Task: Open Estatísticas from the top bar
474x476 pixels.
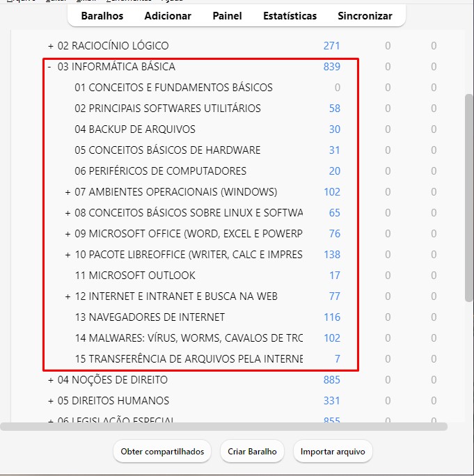Action: 290,15
